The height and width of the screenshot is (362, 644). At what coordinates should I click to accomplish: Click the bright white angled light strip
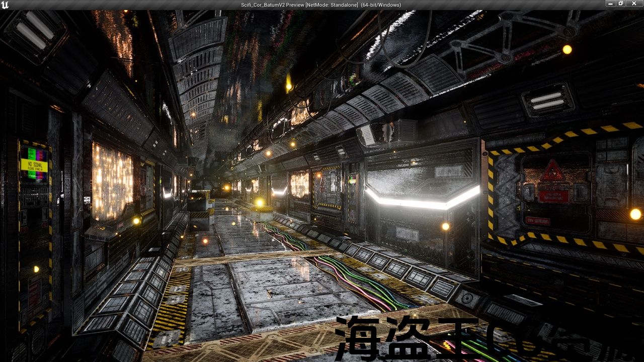tap(422, 198)
